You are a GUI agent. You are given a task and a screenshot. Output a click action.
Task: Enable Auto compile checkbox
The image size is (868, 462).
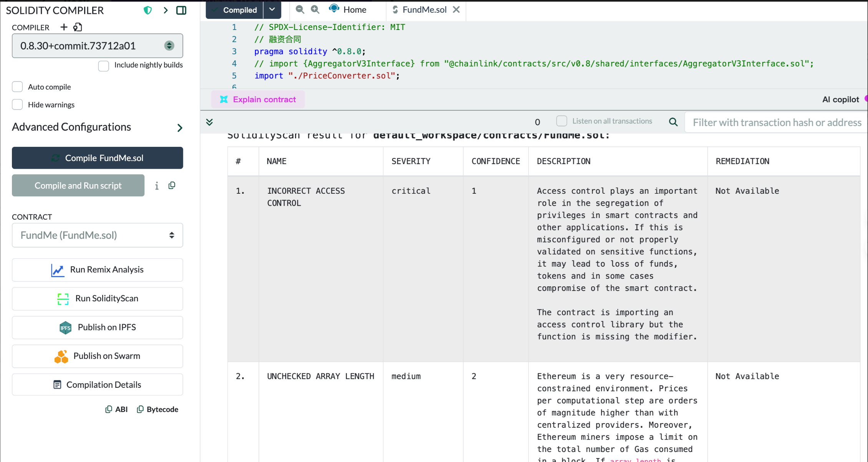[17, 87]
